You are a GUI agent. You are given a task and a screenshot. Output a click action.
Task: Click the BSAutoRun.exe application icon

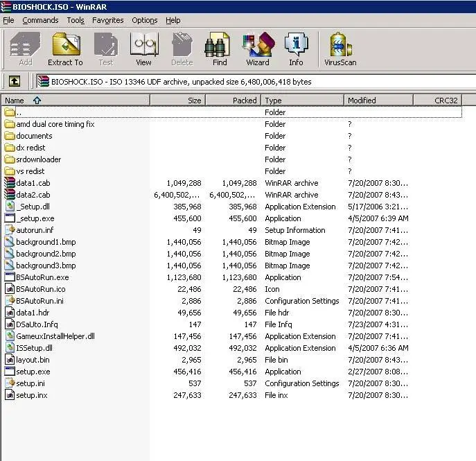(10, 277)
